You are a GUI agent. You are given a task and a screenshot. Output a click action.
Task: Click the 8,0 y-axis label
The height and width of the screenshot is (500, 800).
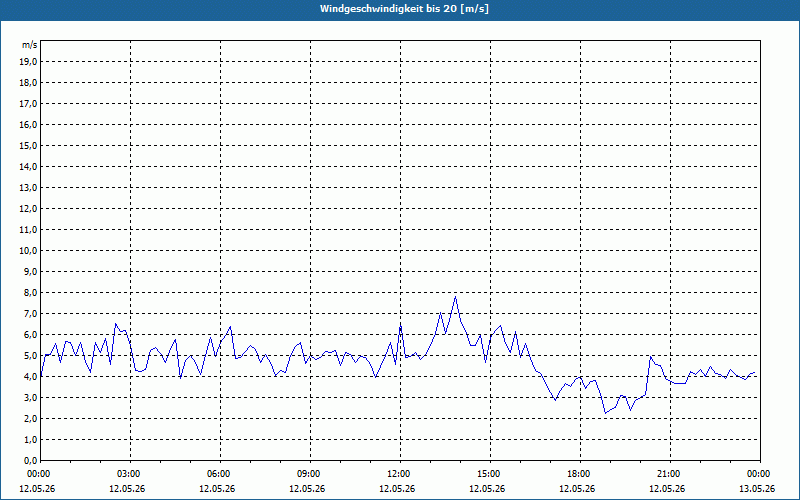coord(30,292)
